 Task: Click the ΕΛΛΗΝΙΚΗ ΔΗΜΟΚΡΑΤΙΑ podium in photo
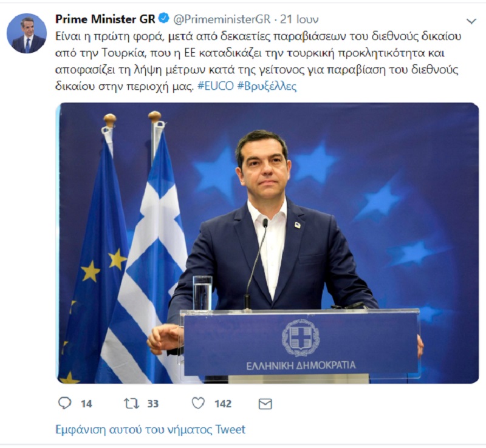pyautogui.click(x=301, y=344)
